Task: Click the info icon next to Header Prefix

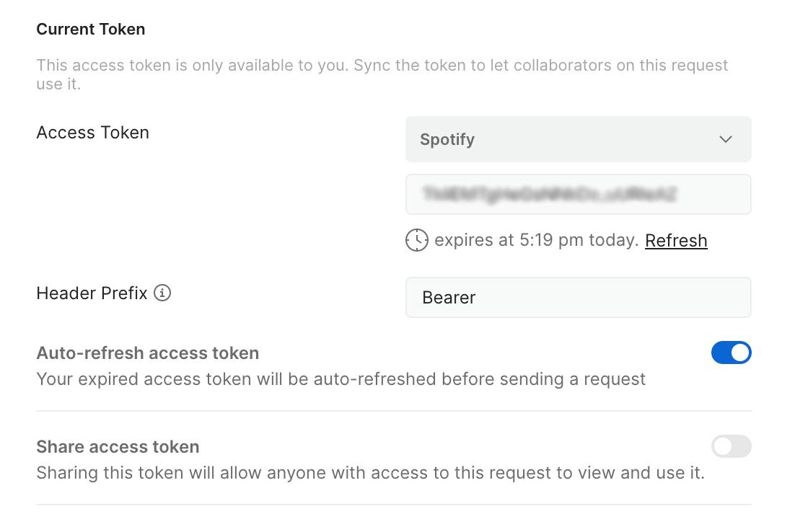Action: (162, 293)
